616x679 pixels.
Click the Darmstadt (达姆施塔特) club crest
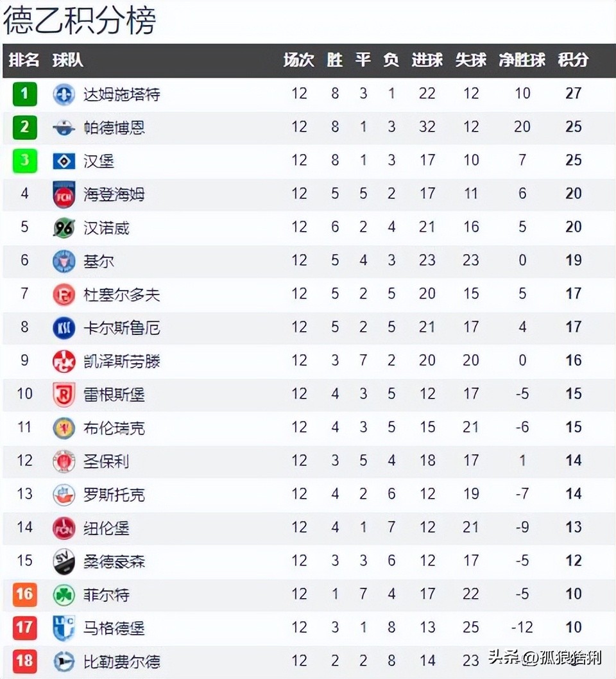click(64, 94)
